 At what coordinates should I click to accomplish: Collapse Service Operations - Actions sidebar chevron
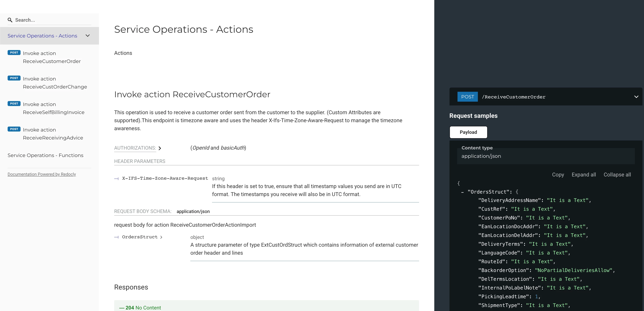coord(88,36)
